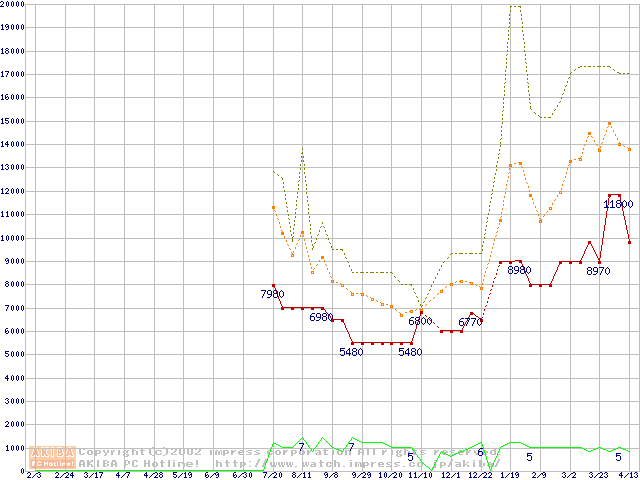
Task: Click the 7/20 date on the x-axis
Action: 272,474
